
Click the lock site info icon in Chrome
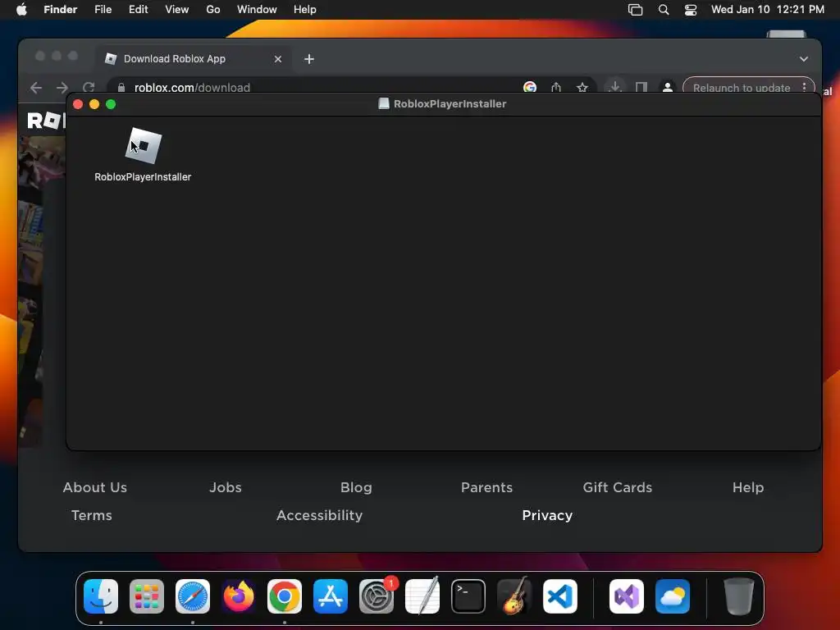[121, 87]
